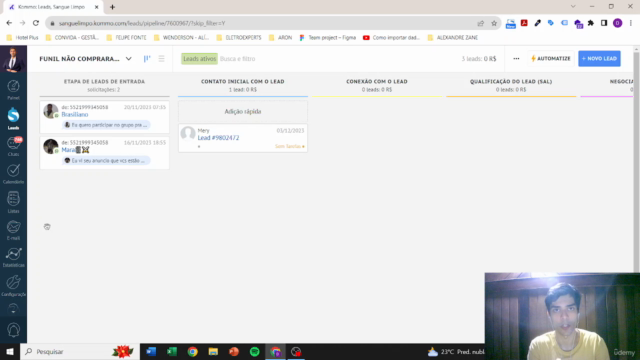
Task: Reload the page with refresh icon
Action: tap(36, 23)
